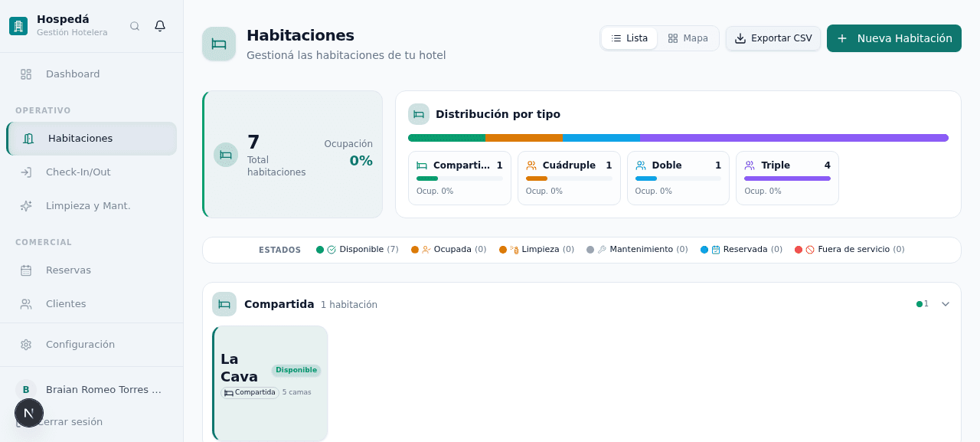Click the purple segment of distribution bar

(x=794, y=138)
